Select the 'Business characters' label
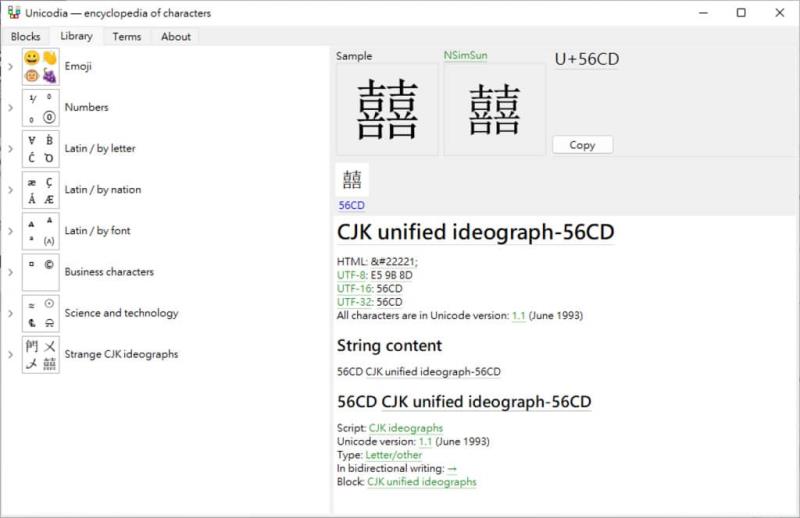800x518 pixels. (x=109, y=272)
